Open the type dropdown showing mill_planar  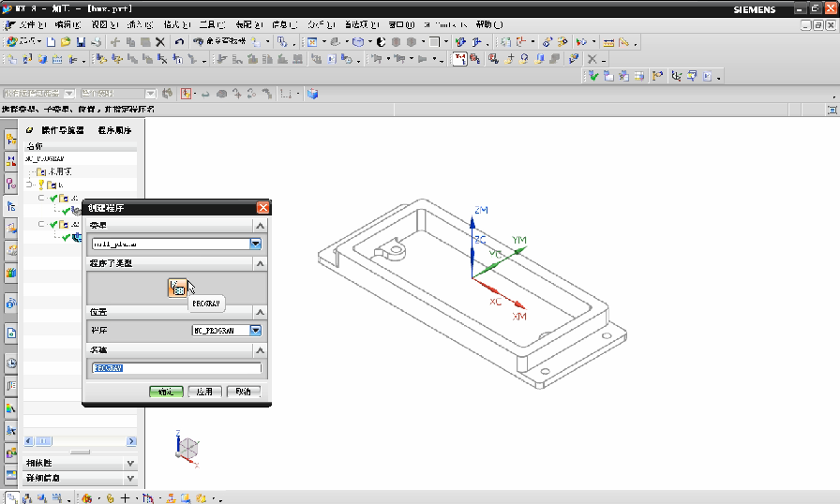pos(255,245)
